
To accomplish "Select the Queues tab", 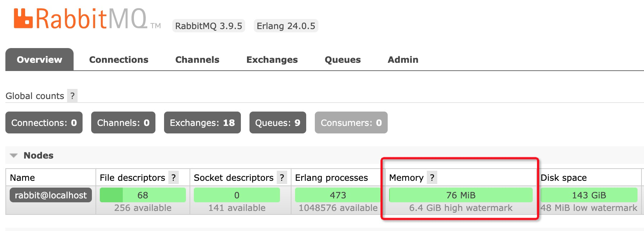I will click(x=342, y=59).
